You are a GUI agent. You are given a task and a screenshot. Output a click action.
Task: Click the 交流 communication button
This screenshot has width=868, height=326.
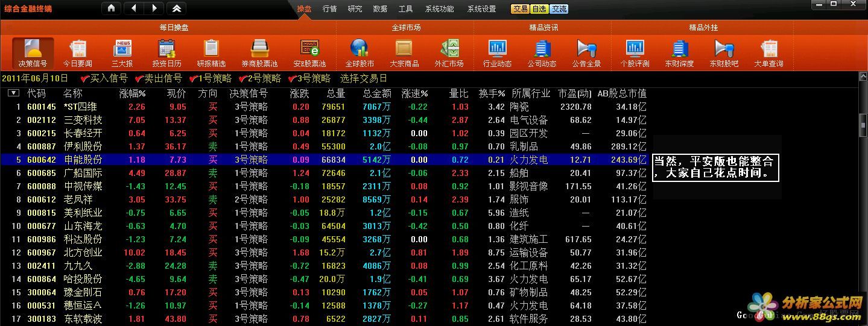pyautogui.click(x=559, y=9)
